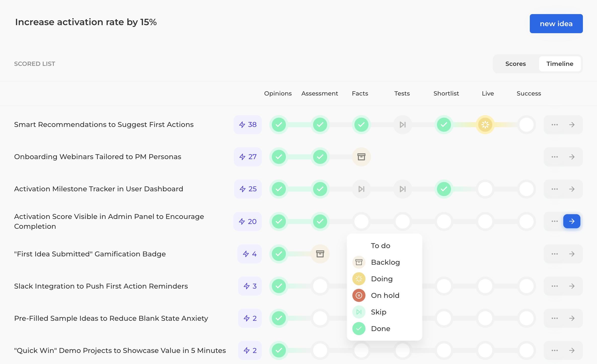
Task: Click the new idea button
Action: (556, 24)
